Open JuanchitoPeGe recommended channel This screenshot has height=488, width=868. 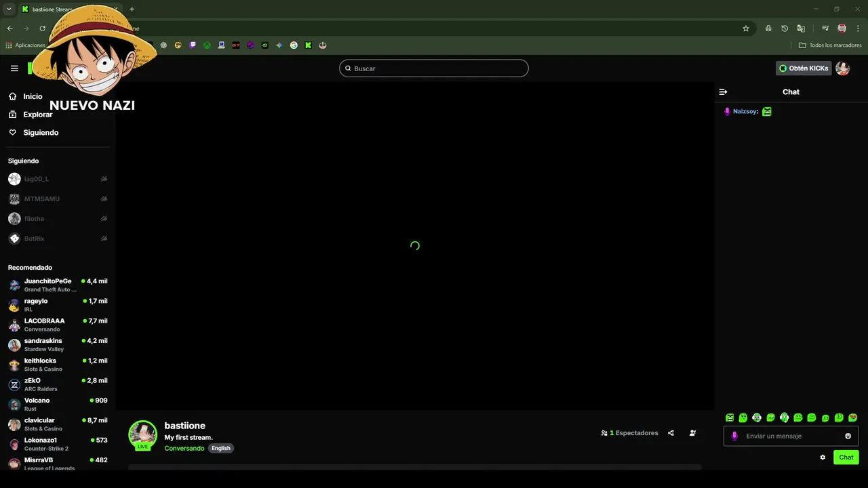[x=58, y=285]
